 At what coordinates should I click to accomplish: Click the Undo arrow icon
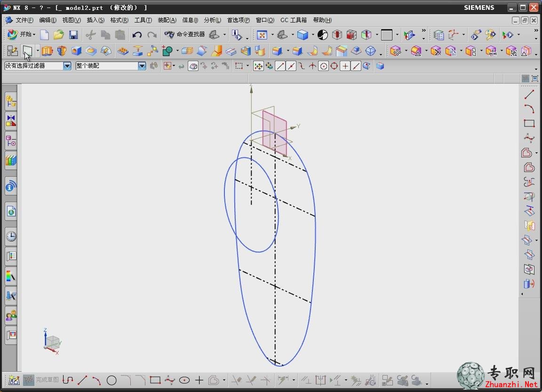(137, 34)
